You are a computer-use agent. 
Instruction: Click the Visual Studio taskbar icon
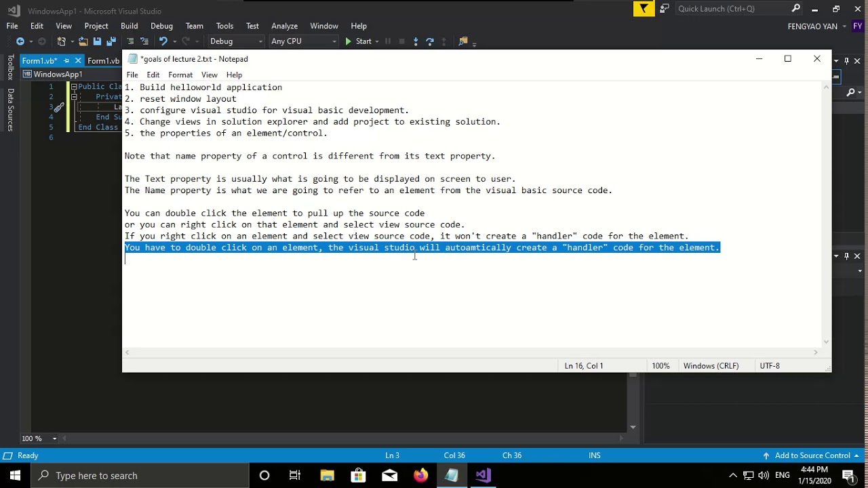click(483, 475)
